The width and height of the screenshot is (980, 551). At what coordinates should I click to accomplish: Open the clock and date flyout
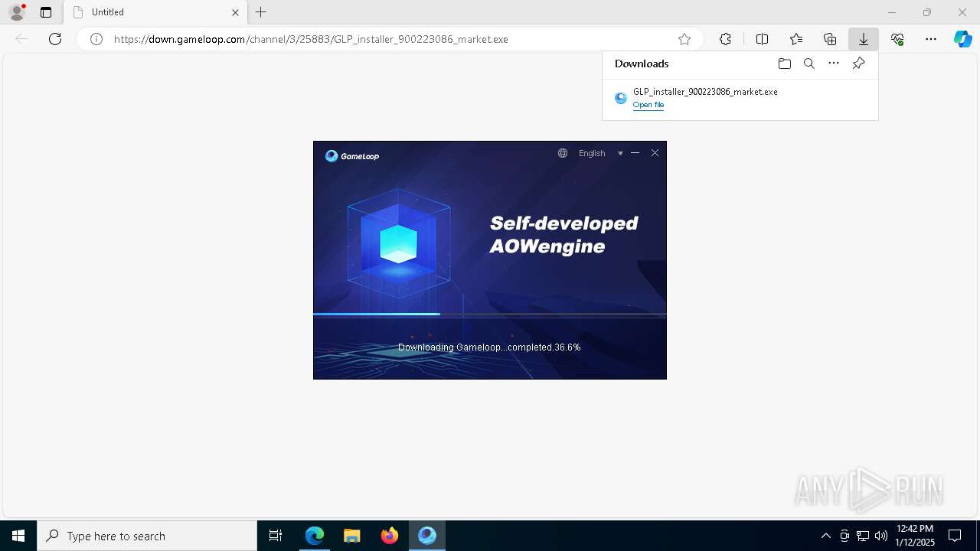point(915,536)
